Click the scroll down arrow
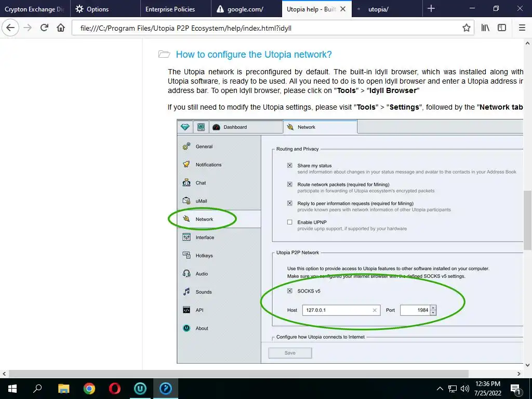 (x=527, y=365)
